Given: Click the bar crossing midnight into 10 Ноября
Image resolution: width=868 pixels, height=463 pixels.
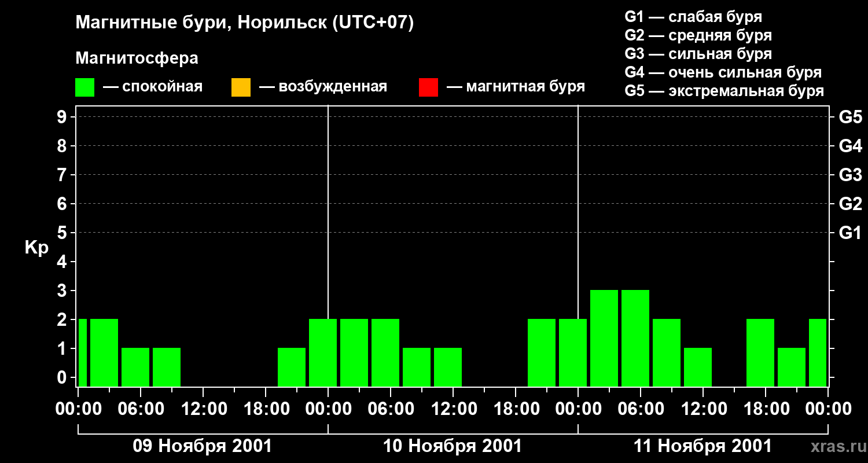Looking at the screenshot, I should (x=323, y=352).
